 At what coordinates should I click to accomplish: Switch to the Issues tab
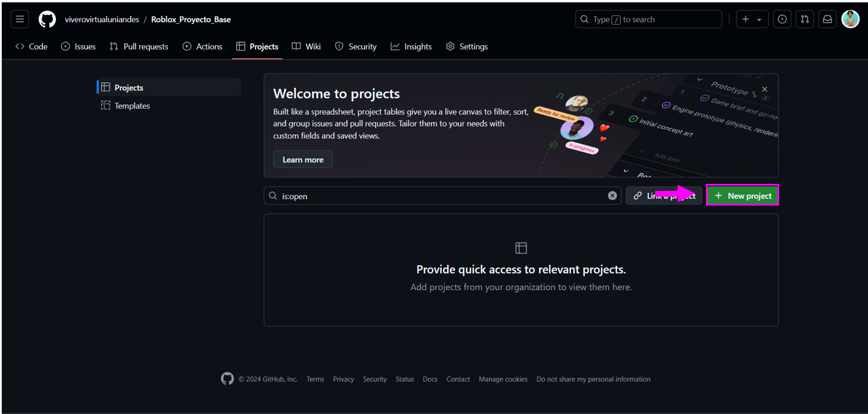click(x=78, y=47)
